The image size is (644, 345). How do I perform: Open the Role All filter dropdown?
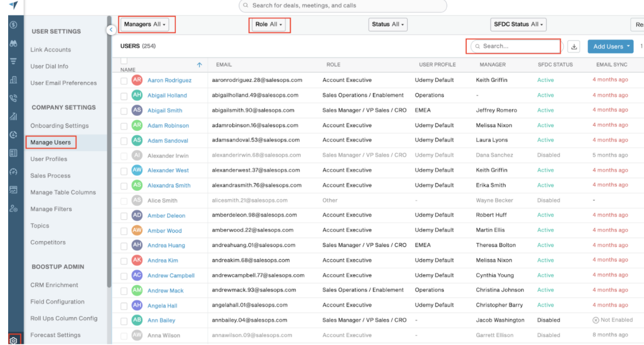pos(269,24)
